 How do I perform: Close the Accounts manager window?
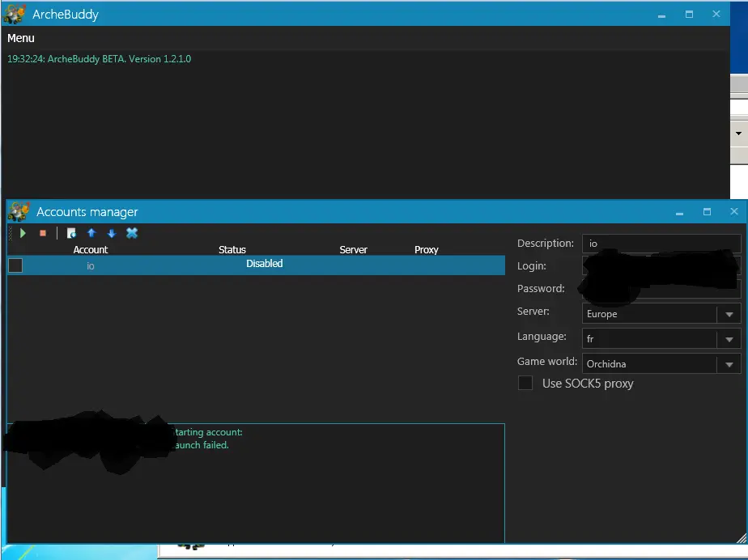(x=734, y=211)
